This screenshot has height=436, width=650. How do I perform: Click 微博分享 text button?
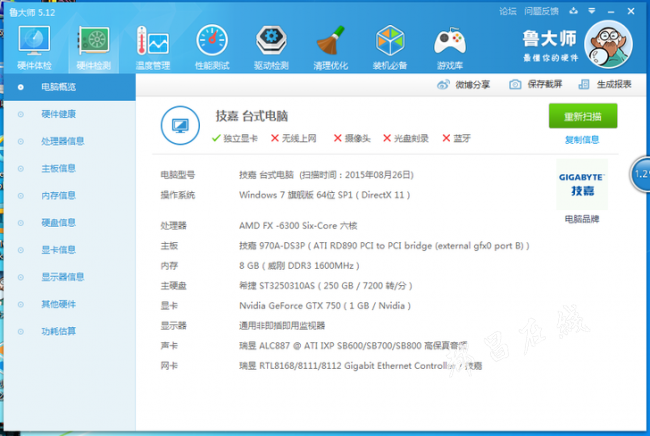pos(473,85)
